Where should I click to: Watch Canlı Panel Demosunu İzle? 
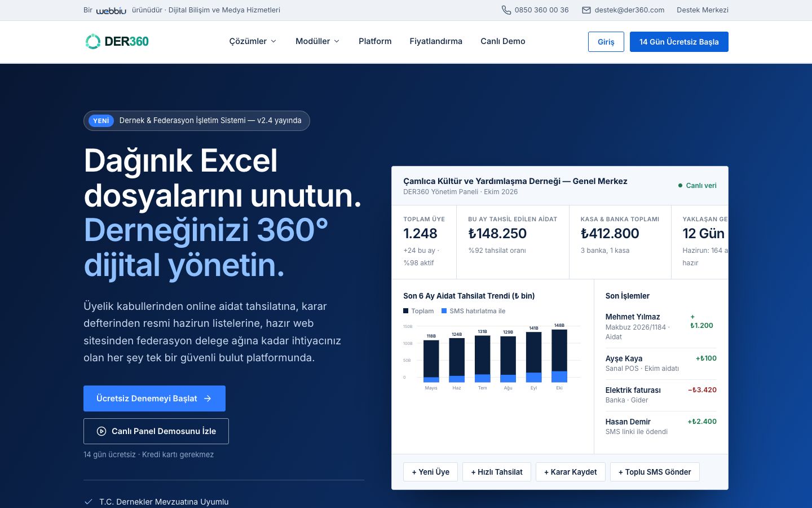pyautogui.click(x=156, y=431)
